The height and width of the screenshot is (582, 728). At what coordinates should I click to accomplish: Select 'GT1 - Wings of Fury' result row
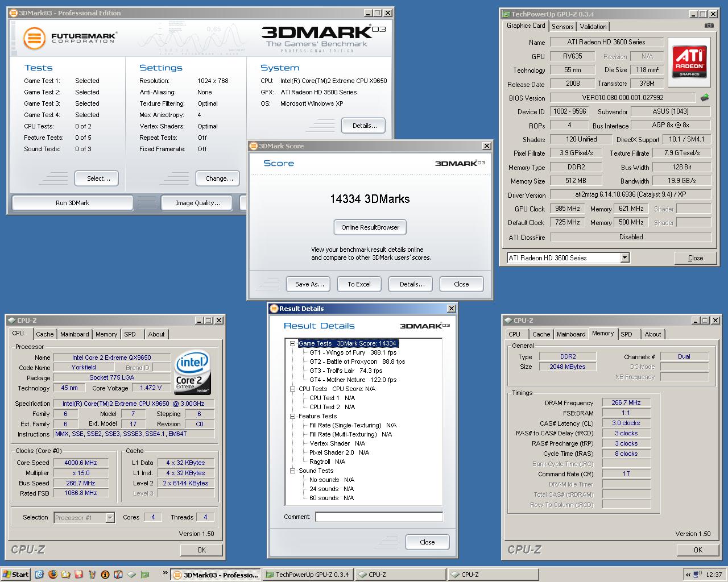click(x=353, y=352)
